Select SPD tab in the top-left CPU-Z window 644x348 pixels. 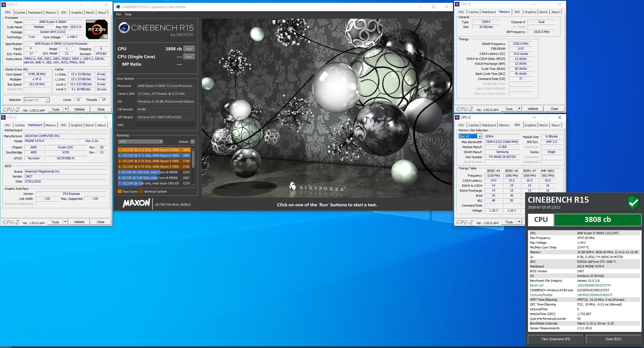[64, 13]
